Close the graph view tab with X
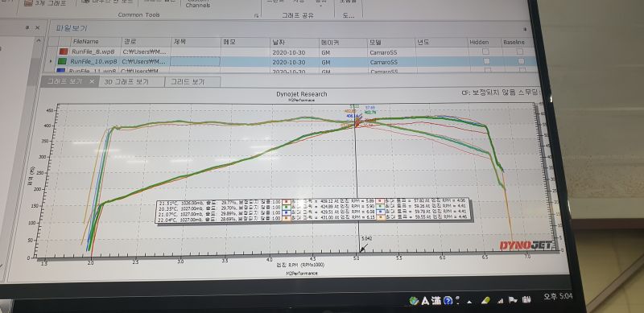This screenshot has width=644, height=313. [x=92, y=81]
